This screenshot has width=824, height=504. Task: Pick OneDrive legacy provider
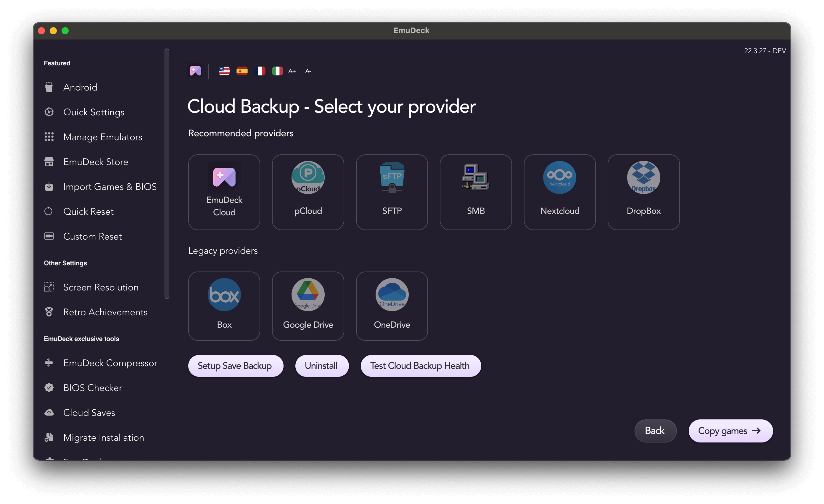(392, 306)
